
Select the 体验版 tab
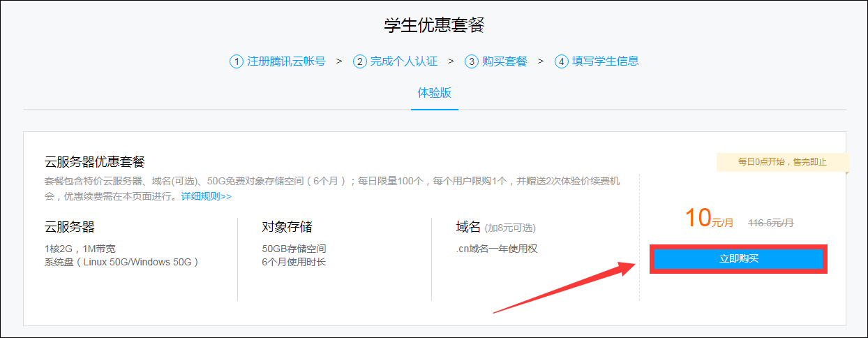435,93
